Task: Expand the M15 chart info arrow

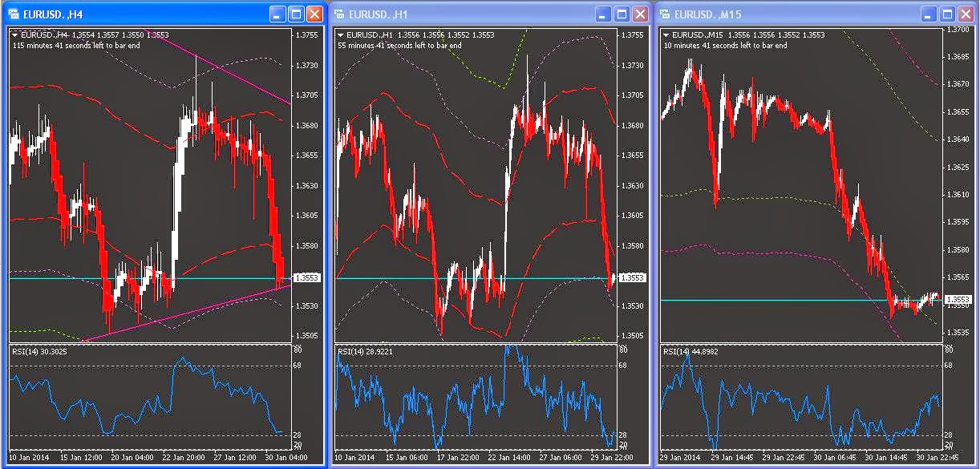Action: 667,35
